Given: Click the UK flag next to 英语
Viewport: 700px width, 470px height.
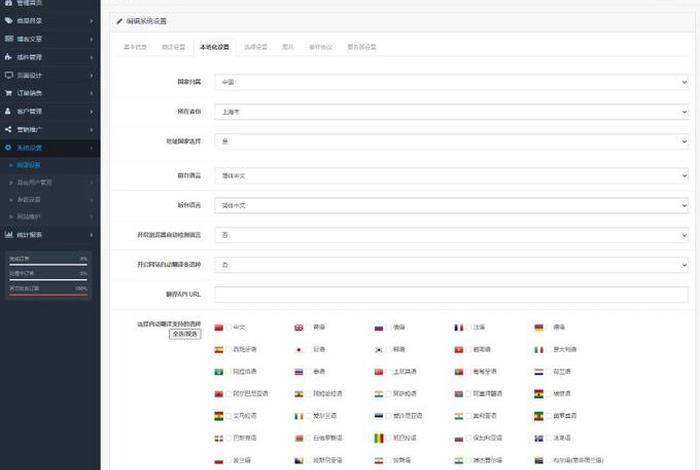Looking at the screenshot, I should pos(299,328).
